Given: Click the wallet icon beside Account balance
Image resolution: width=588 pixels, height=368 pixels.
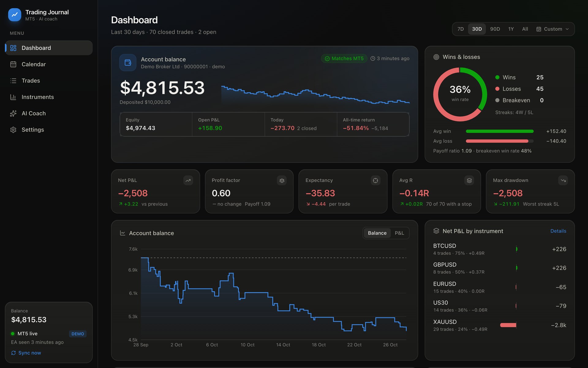Looking at the screenshot, I should pos(128,63).
